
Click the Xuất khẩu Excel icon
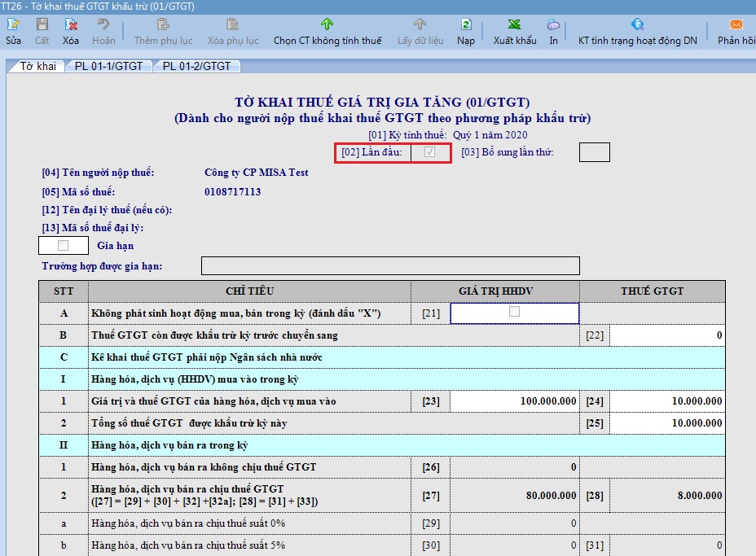click(514, 24)
